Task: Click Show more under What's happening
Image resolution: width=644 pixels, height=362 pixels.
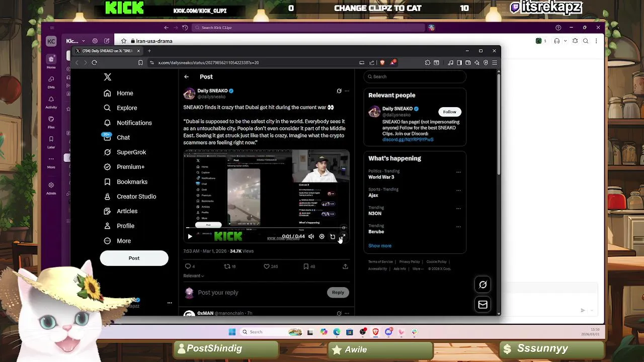Action: click(x=380, y=246)
